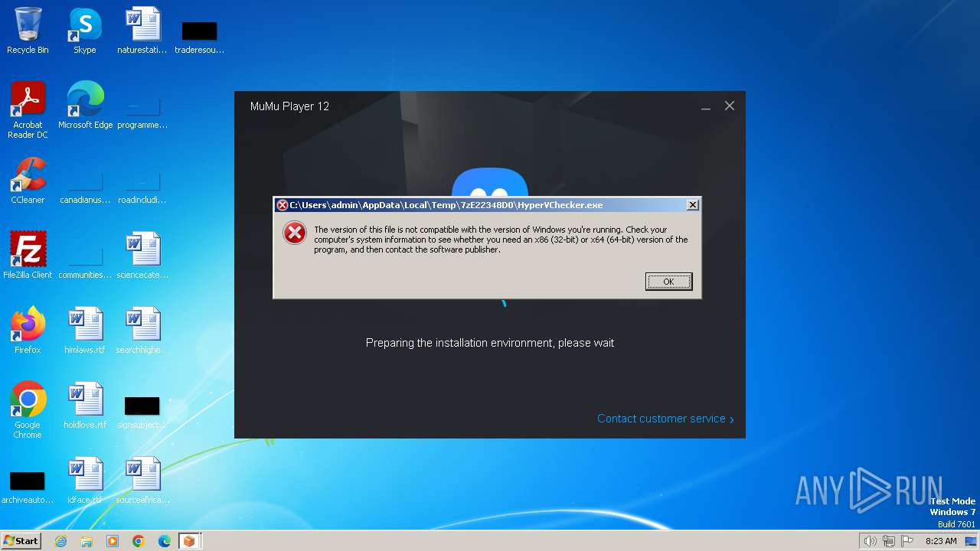Select the himlaws.rtf document
The height and width of the screenshot is (551, 980).
coord(85,331)
